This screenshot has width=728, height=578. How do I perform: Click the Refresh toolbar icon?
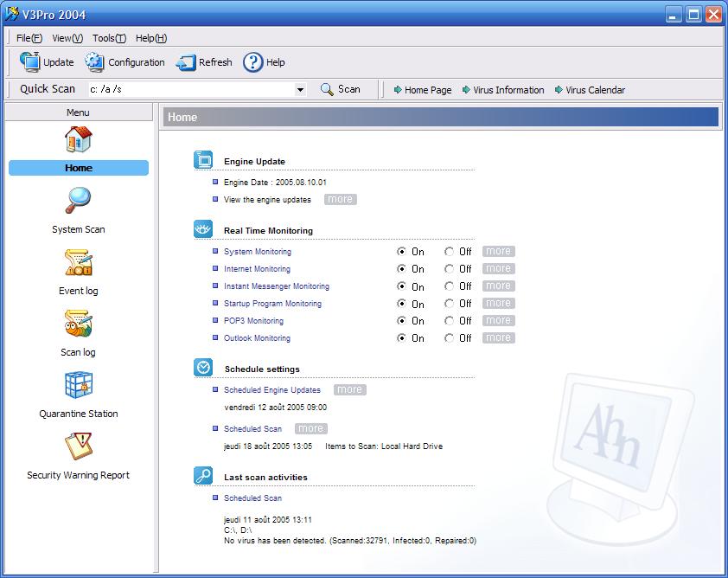pyautogui.click(x=186, y=62)
